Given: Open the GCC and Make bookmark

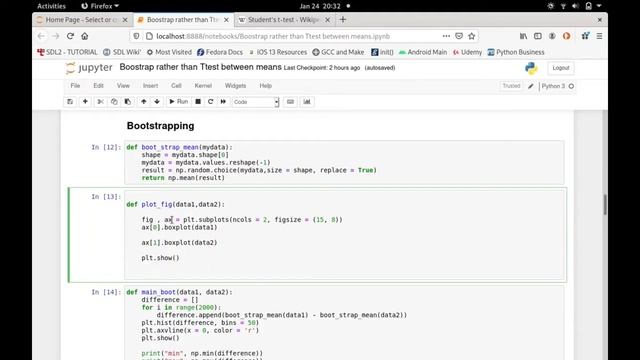Looking at the screenshot, I should click(x=338, y=52).
